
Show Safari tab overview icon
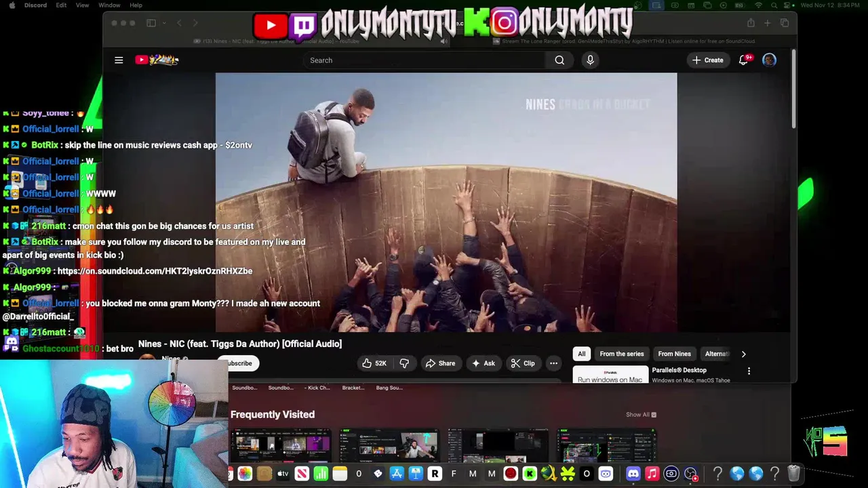coord(785,23)
